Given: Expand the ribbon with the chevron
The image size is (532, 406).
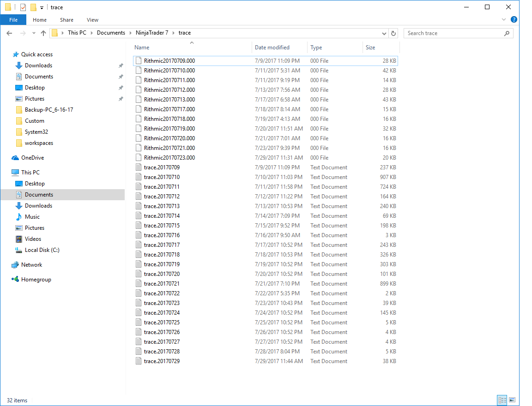Looking at the screenshot, I should click(x=503, y=20).
